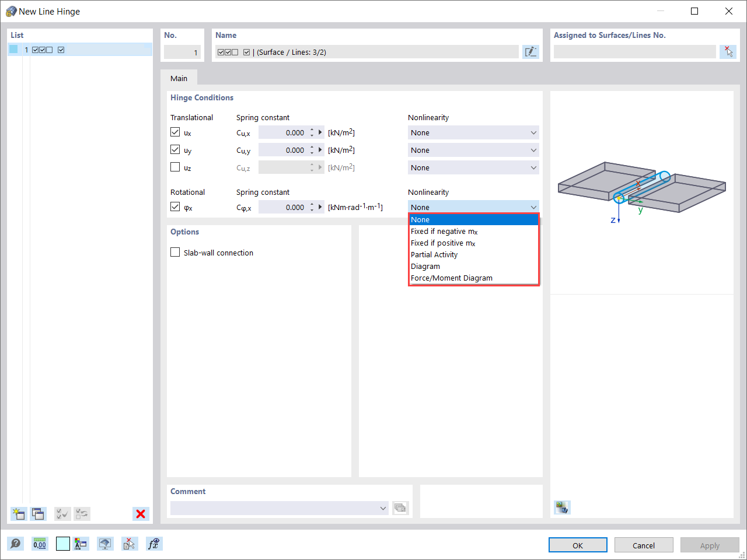This screenshot has width=747, height=560.
Task: Select Partial Activity from the nonlinearity list
Action: coord(434,254)
